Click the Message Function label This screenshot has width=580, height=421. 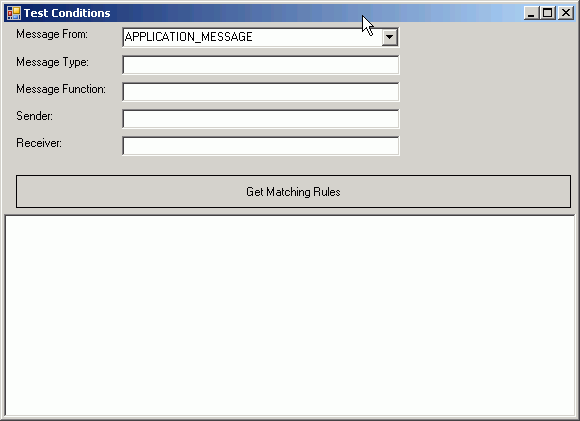coord(61,89)
